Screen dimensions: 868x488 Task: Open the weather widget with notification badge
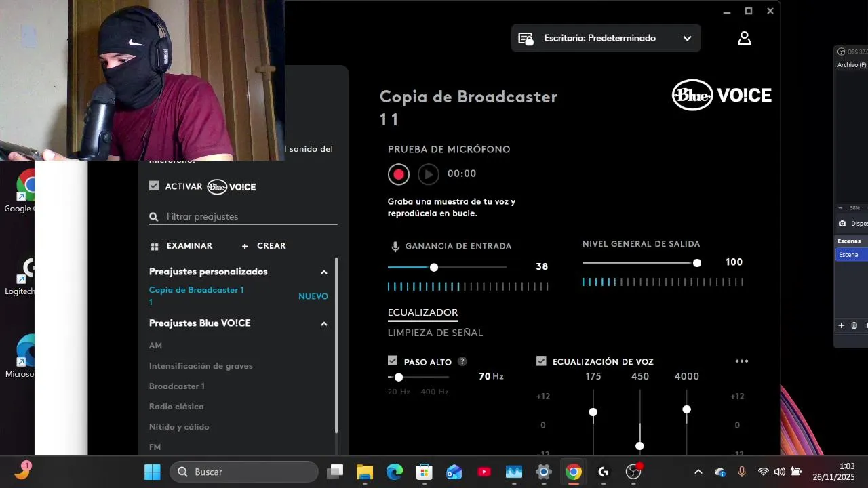click(x=22, y=470)
